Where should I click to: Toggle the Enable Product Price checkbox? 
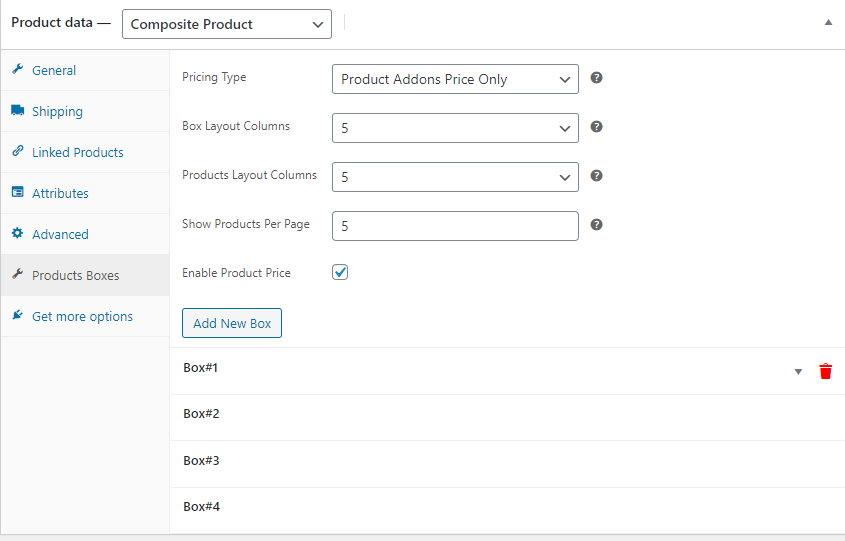point(340,272)
